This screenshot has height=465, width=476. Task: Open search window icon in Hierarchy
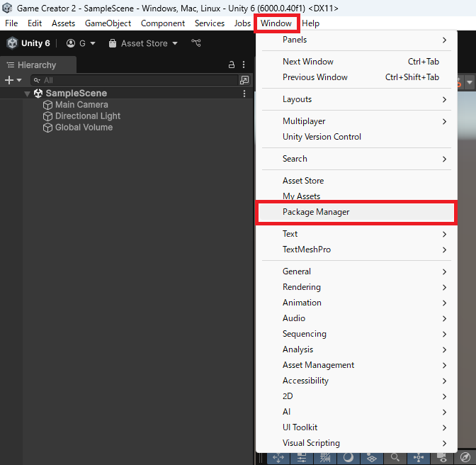(x=244, y=80)
